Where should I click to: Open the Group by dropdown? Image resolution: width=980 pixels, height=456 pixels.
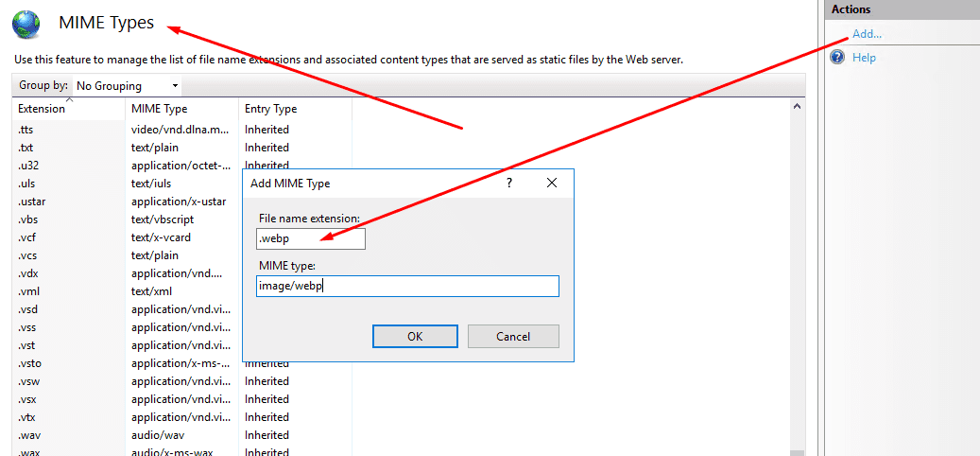tap(128, 86)
